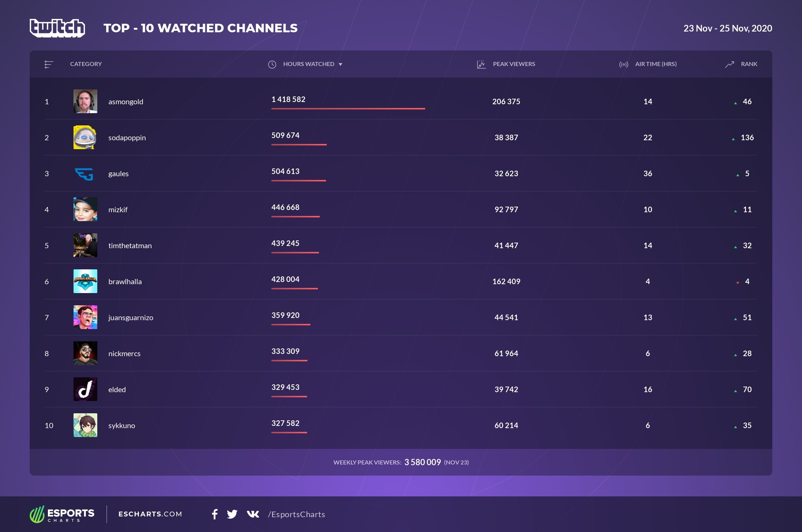The height and width of the screenshot is (532, 802).
Task: Click the peak viewers chart icon
Action: pyautogui.click(x=481, y=64)
